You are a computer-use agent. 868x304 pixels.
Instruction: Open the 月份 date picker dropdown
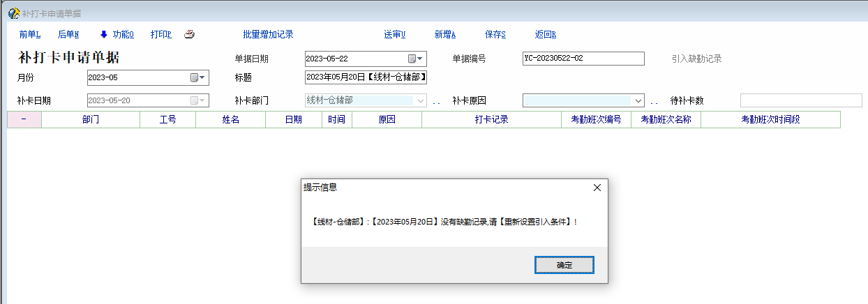(198, 78)
